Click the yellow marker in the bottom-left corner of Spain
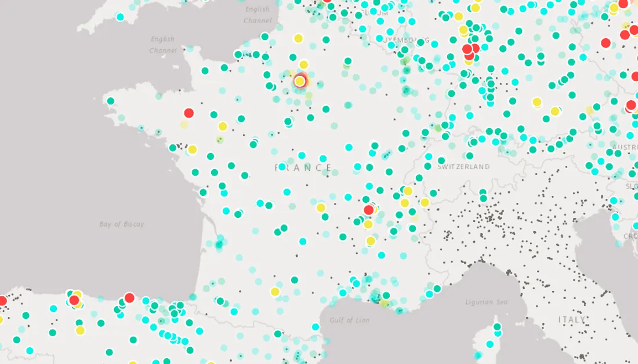 [80, 330]
